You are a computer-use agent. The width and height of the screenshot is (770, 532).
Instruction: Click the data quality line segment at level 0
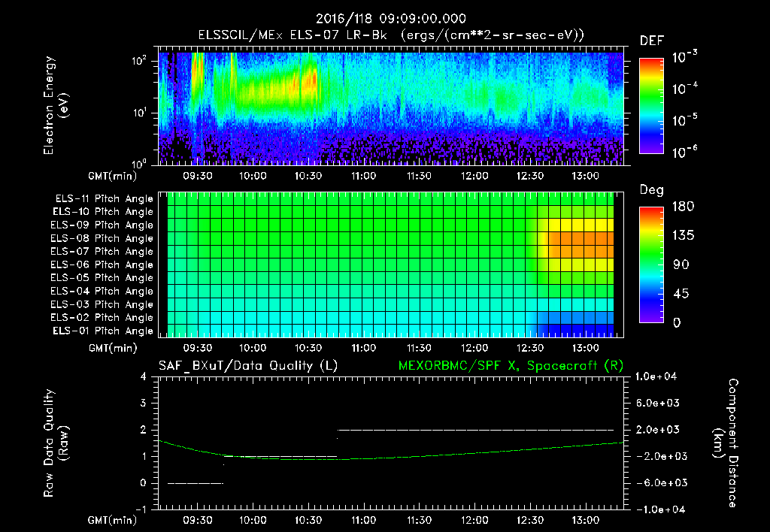click(x=196, y=483)
